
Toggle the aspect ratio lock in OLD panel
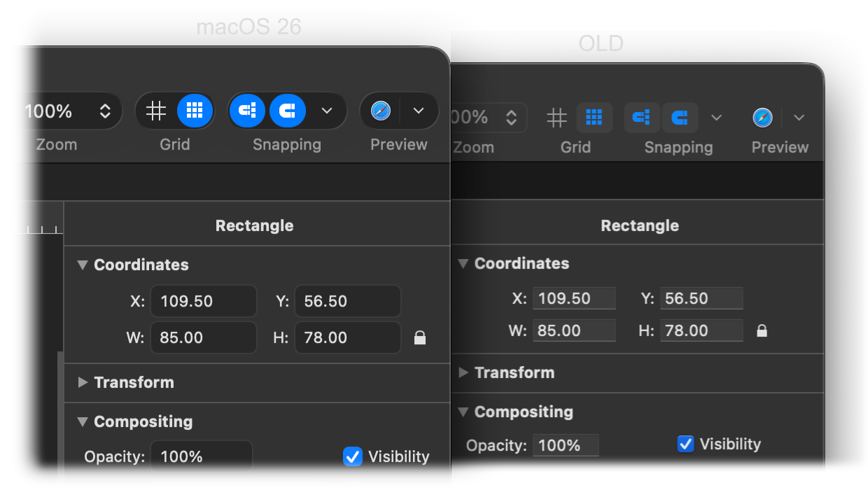[x=762, y=330]
